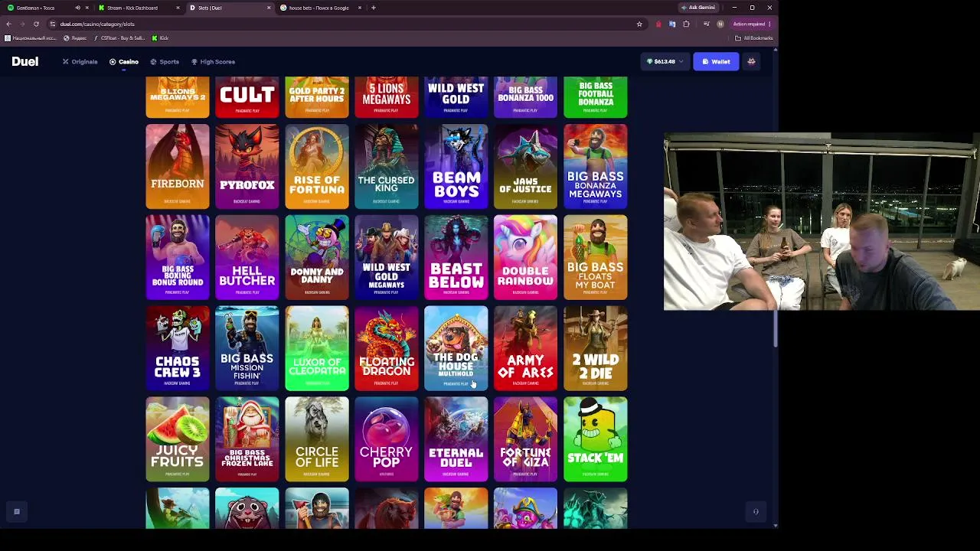The height and width of the screenshot is (551, 980).
Task: Open Big Bass Christmas Frozen Lake
Action: click(247, 439)
